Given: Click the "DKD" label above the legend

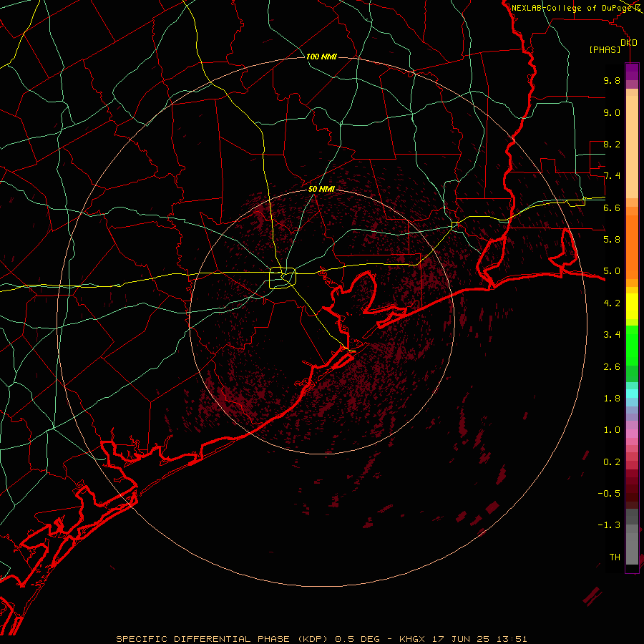Looking at the screenshot, I should coord(629,42).
